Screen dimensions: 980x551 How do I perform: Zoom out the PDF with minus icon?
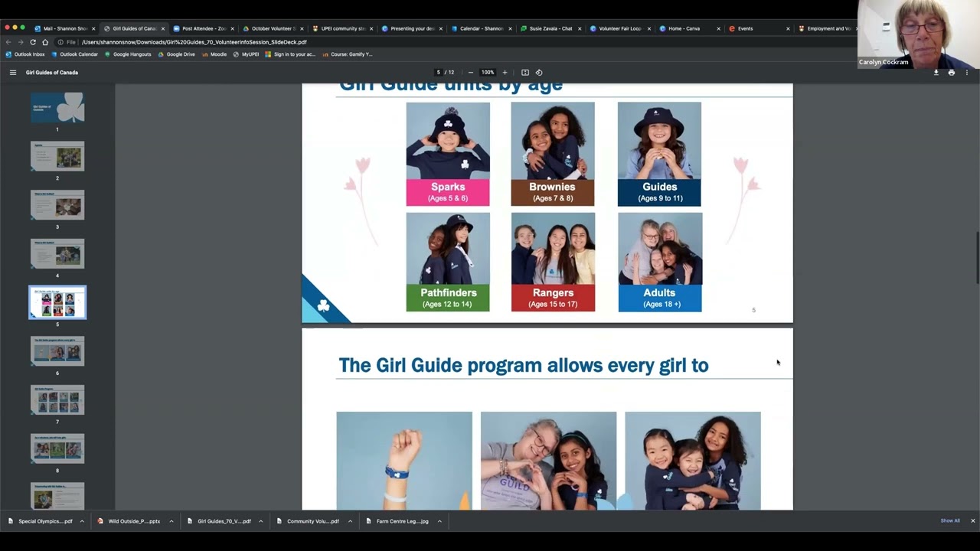[x=470, y=73]
